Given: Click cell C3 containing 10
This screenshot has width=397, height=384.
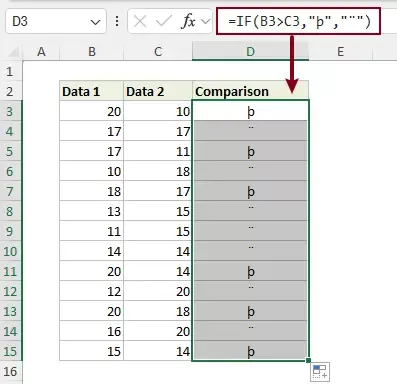Looking at the screenshot, I should point(158,111).
